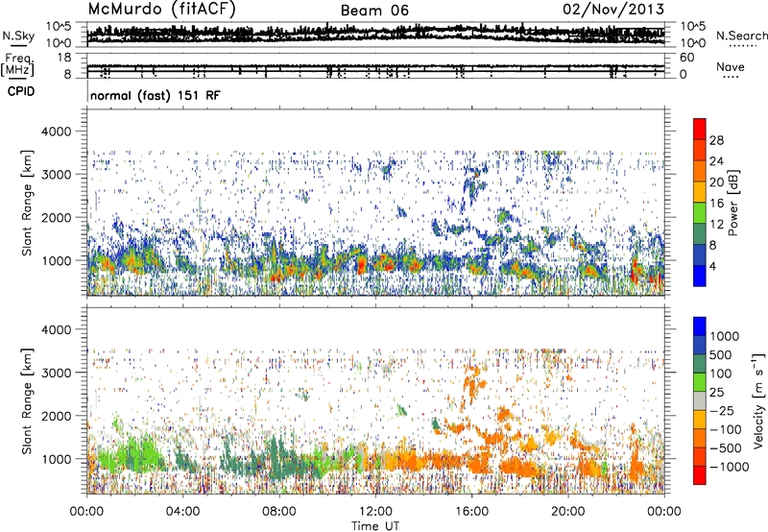Image resolution: width=768 pixels, height=532 pixels.
Task: Click the Time UT axis label
Action: coord(375,526)
